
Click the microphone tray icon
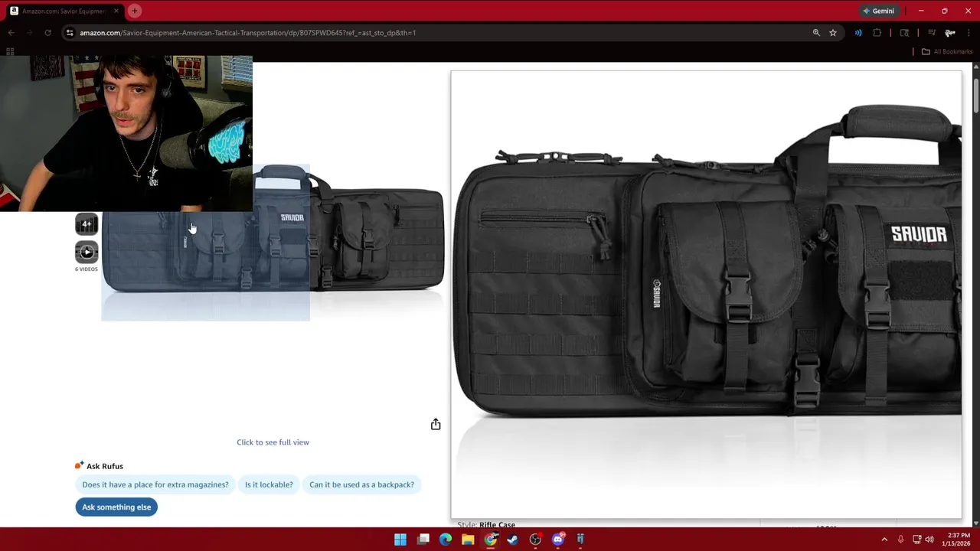tap(901, 540)
